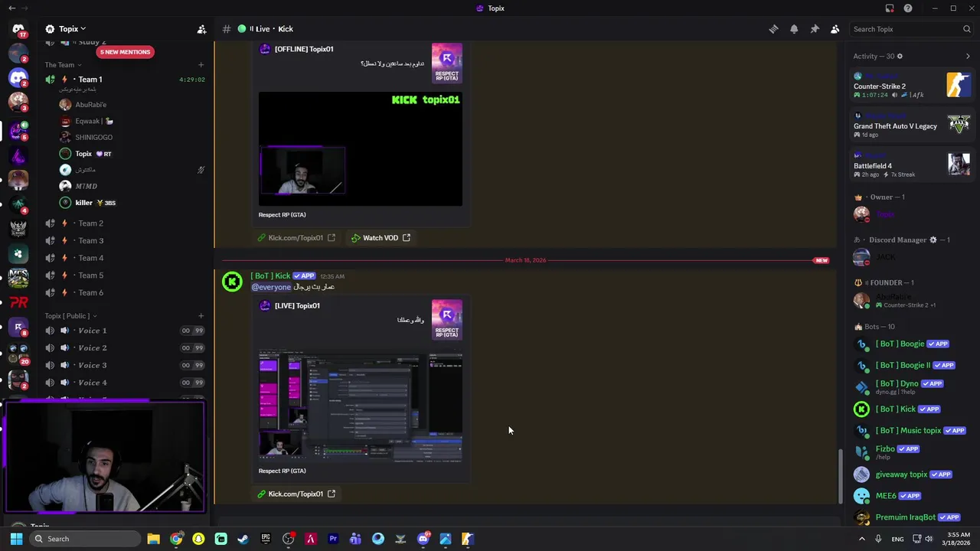Add channel to The Team category

[x=201, y=65]
